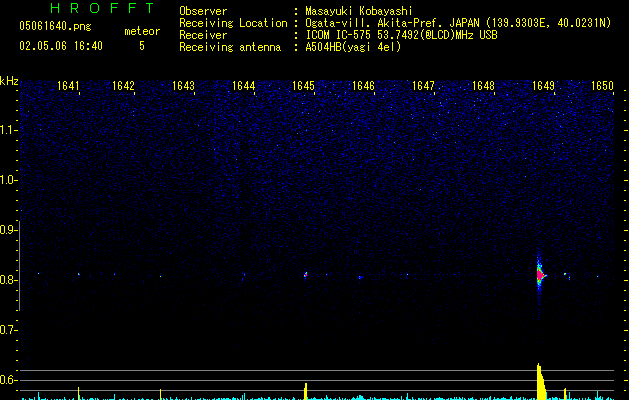Click the date 02.05.06 16:40
The height and width of the screenshot is (400, 629).
(x=61, y=46)
